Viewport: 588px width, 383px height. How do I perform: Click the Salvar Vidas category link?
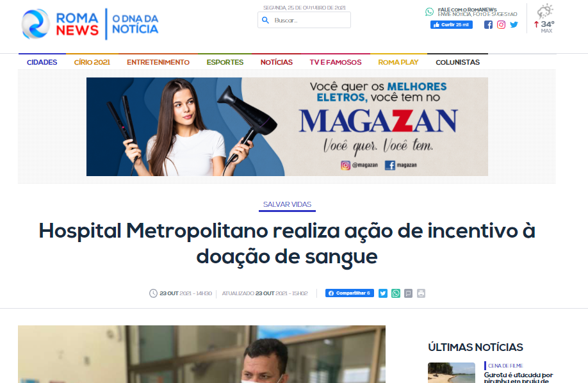point(287,204)
